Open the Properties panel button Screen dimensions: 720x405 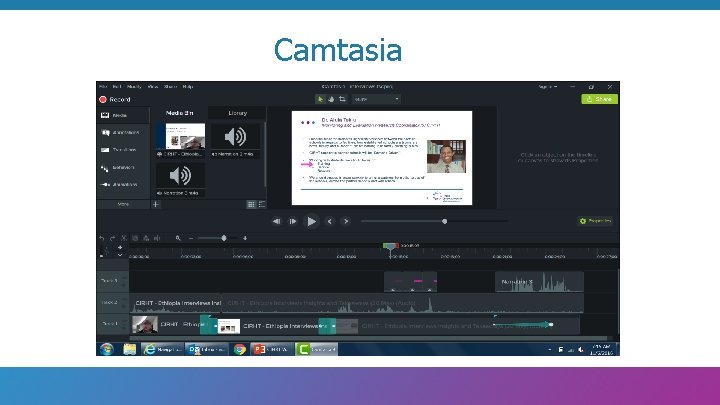coord(595,221)
